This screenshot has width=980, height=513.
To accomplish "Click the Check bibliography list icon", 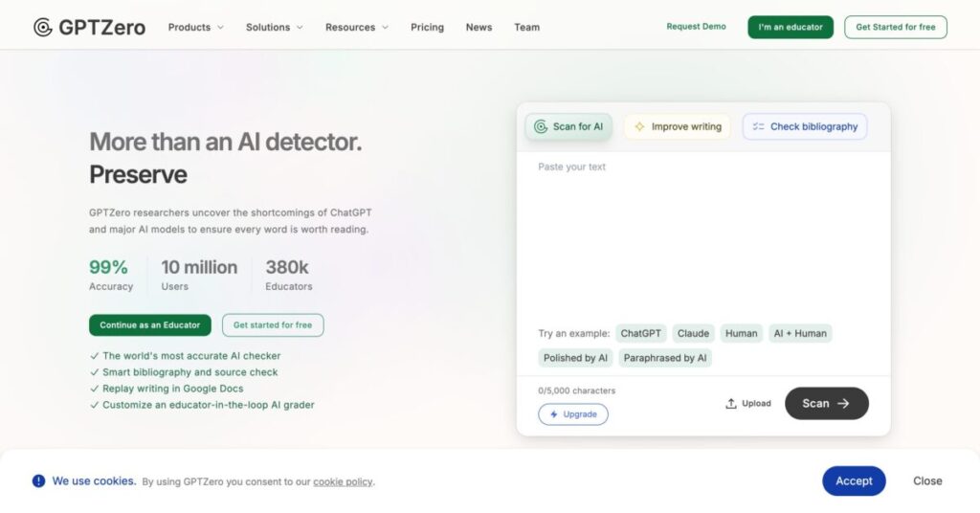I will [758, 127].
